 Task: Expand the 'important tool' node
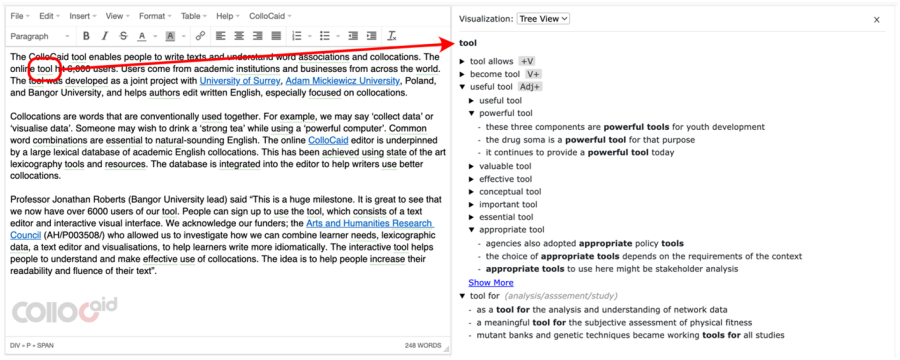472,205
